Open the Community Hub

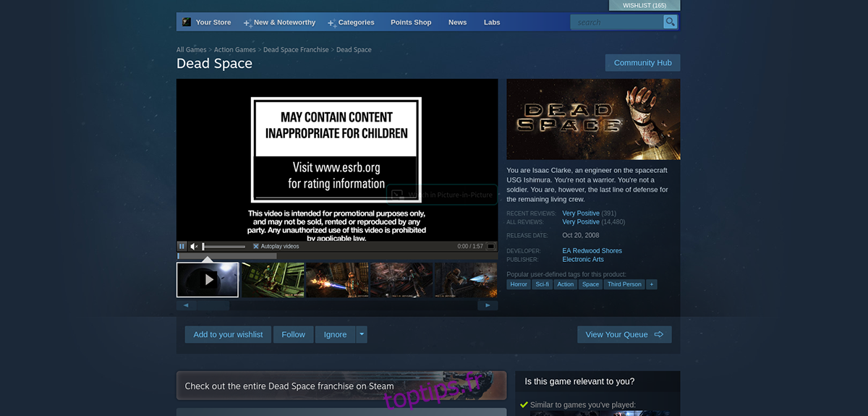point(642,63)
